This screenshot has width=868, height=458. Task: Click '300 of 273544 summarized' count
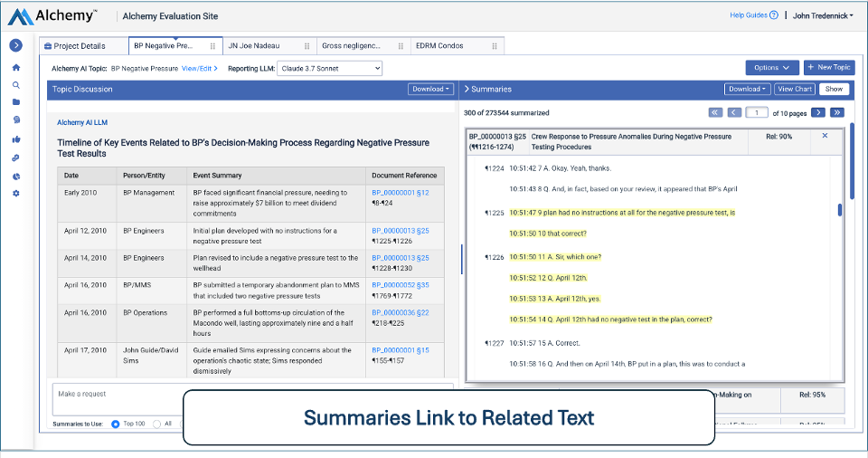click(x=506, y=112)
